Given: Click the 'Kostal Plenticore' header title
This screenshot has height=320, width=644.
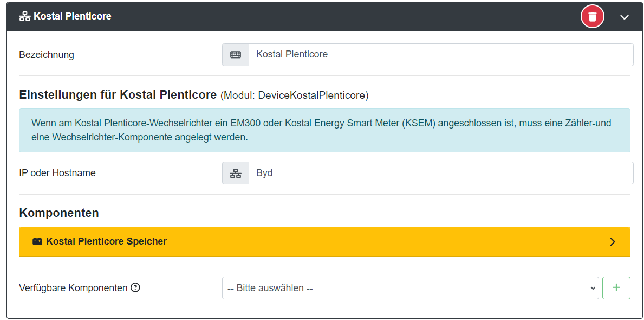Looking at the screenshot, I should click(x=73, y=16).
